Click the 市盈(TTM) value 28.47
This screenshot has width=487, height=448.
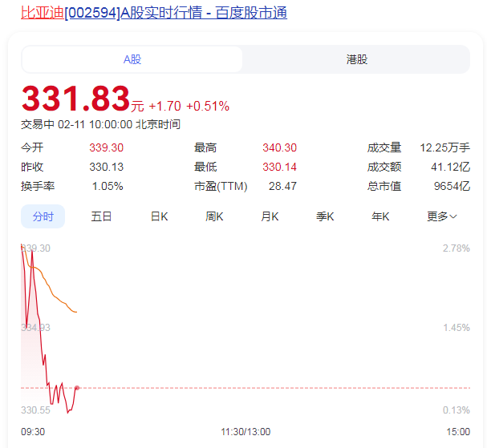coord(282,186)
